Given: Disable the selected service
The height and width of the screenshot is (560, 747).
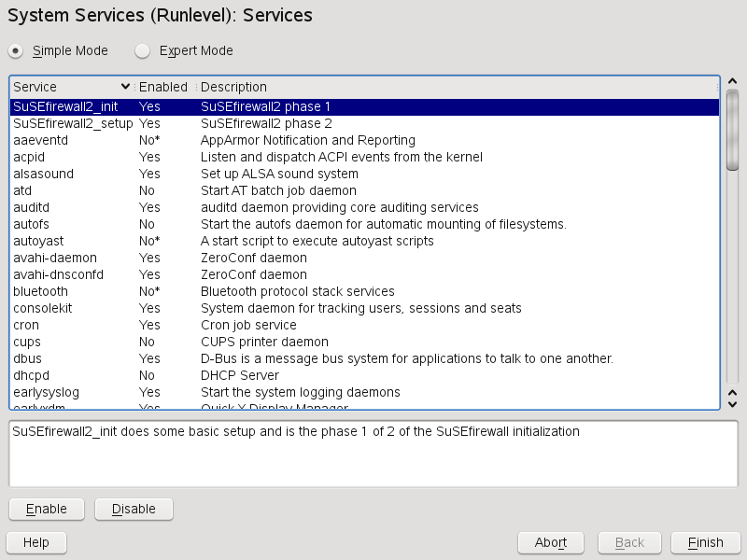Looking at the screenshot, I should pos(134,509).
